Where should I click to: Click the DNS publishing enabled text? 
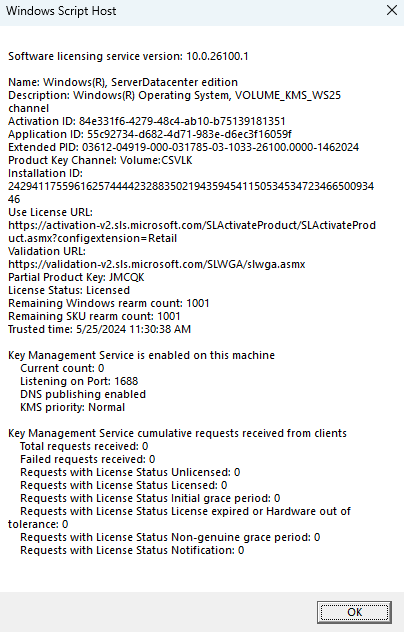coord(83,394)
